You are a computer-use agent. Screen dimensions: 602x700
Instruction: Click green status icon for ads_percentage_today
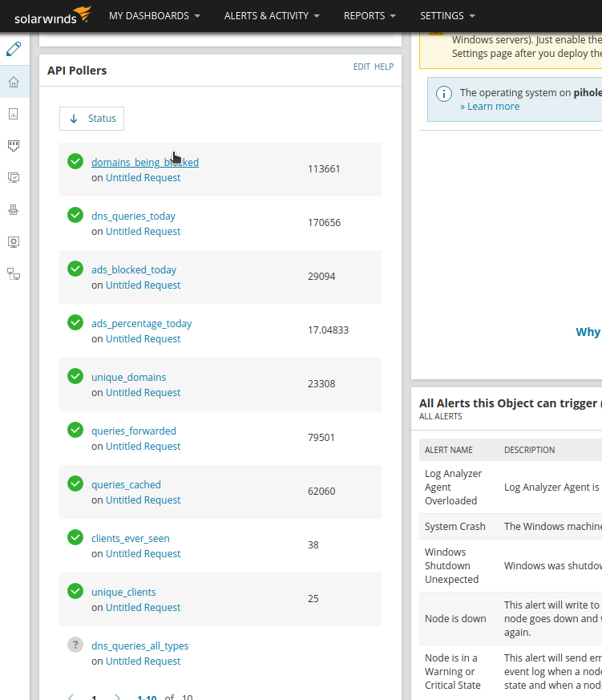coord(75,322)
